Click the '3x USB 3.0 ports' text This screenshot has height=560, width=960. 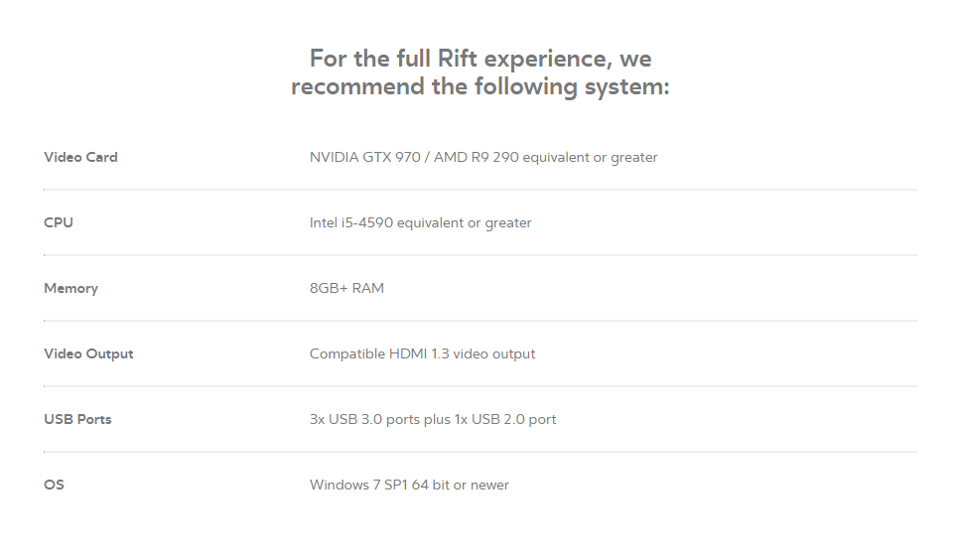365,419
